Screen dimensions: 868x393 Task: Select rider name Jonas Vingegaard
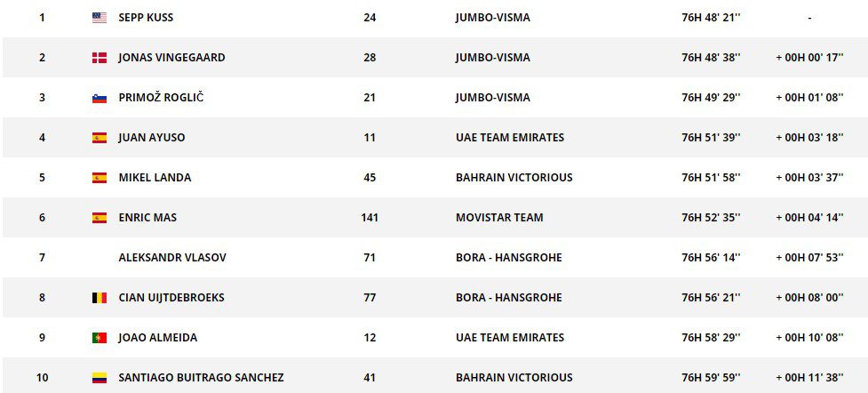click(x=171, y=58)
